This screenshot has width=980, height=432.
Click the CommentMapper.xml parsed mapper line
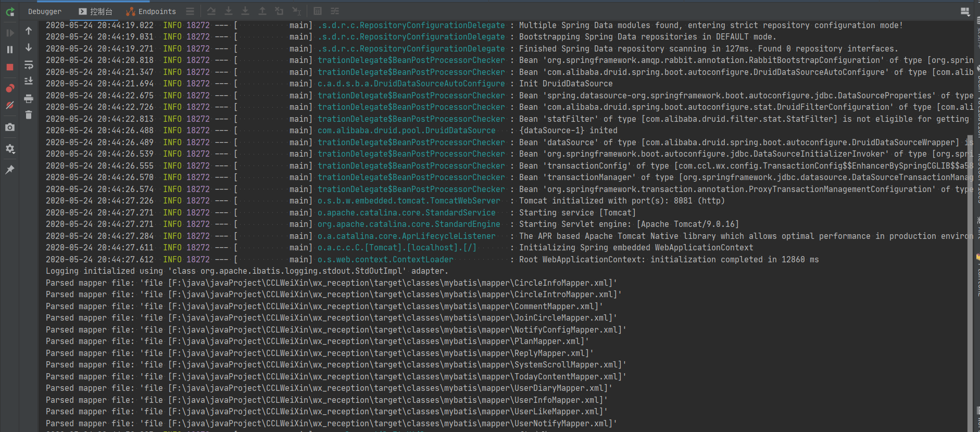tap(324, 307)
